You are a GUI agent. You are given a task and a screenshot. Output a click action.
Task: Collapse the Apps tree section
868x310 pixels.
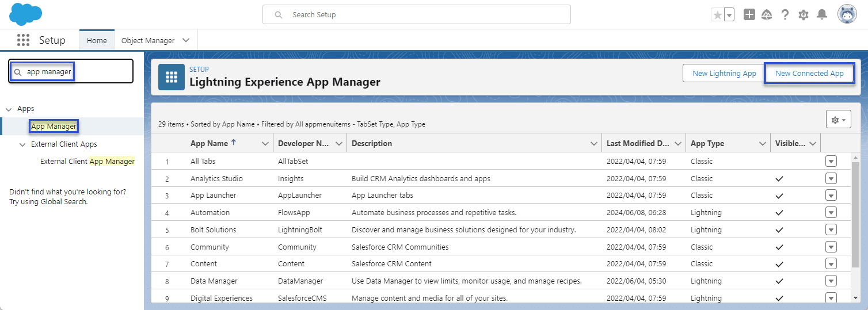[x=9, y=109]
